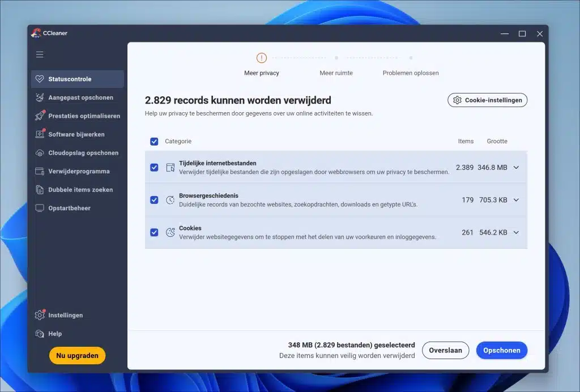The height and width of the screenshot is (392, 580).
Task: Click the Statuscontrole heart icon
Action: pyautogui.click(x=40, y=79)
